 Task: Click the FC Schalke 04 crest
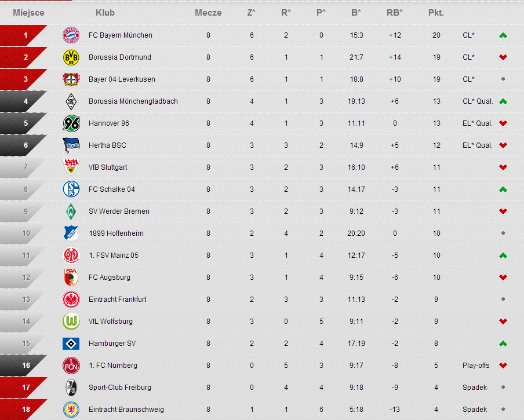(71, 189)
